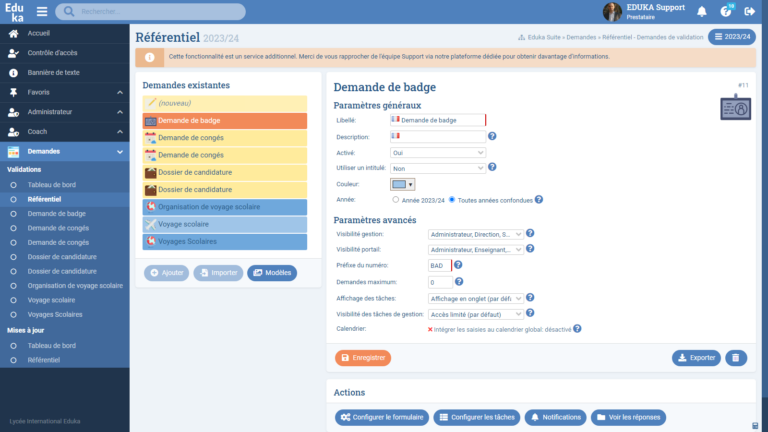The height and width of the screenshot is (432, 768).
Task: Click the Notifications action button
Action: click(555, 417)
